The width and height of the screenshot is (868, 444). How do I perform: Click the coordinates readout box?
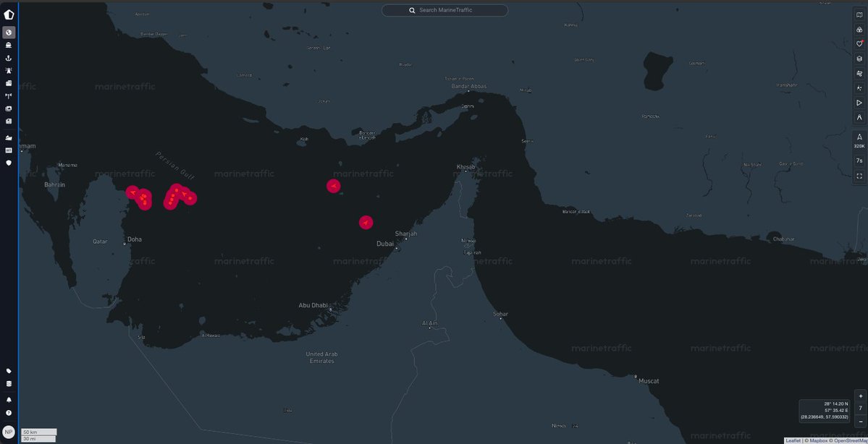(x=825, y=411)
